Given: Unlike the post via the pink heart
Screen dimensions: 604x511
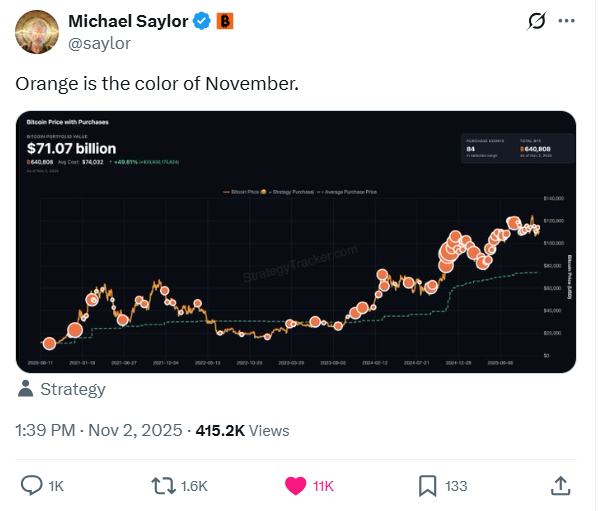Looking at the screenshot, I should [296, 485].
